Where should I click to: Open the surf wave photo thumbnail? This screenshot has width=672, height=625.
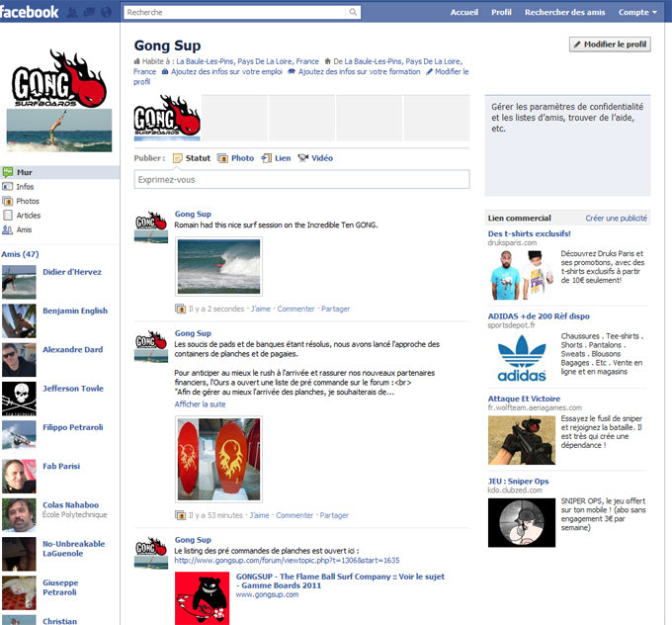[218, 266]
